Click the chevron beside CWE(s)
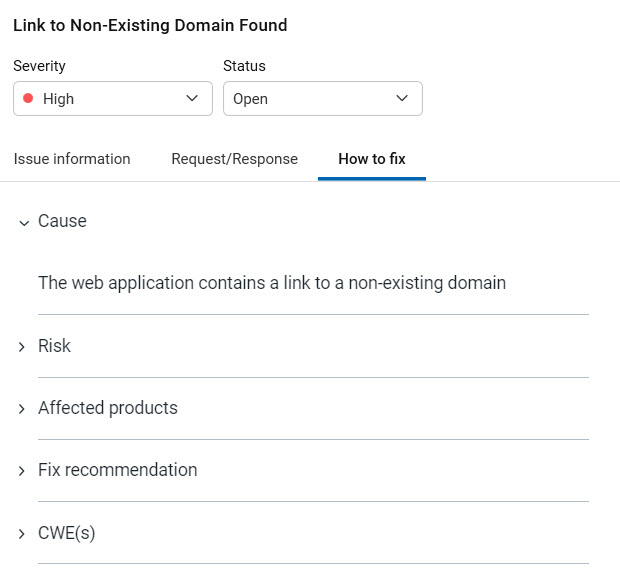This screenshot has height=586, width=620. tap(22, 534)
